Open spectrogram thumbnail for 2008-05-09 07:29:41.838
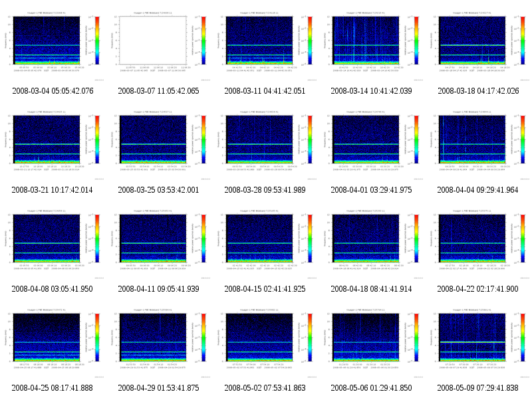 (x=479, y=342)
